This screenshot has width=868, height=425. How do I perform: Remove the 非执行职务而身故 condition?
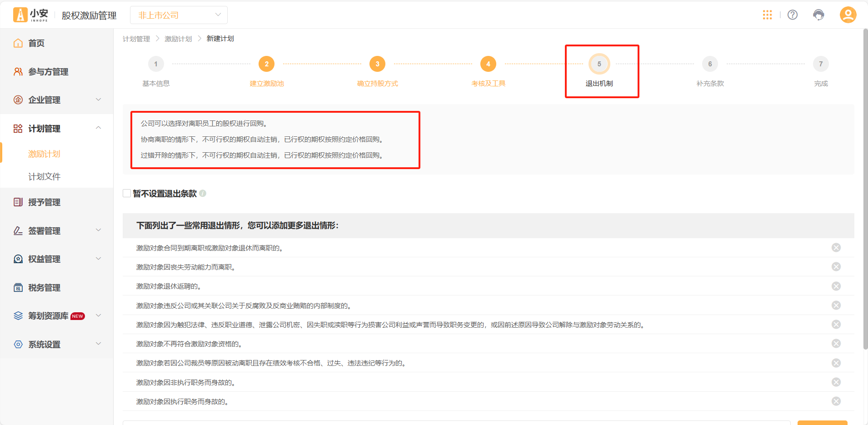click(x=836, y=382)
